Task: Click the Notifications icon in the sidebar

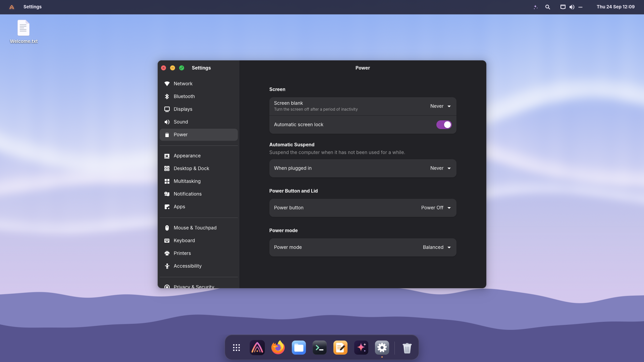Action: pyautogui.click(x=167, y=194)
